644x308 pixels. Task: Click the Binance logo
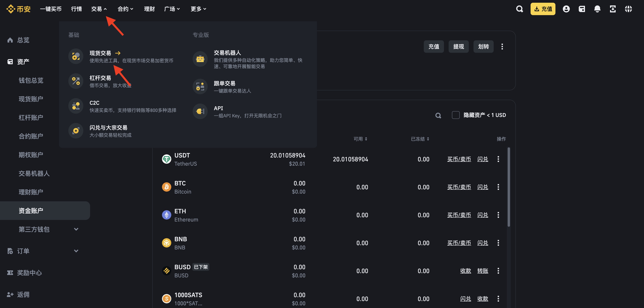coord(18,9)
